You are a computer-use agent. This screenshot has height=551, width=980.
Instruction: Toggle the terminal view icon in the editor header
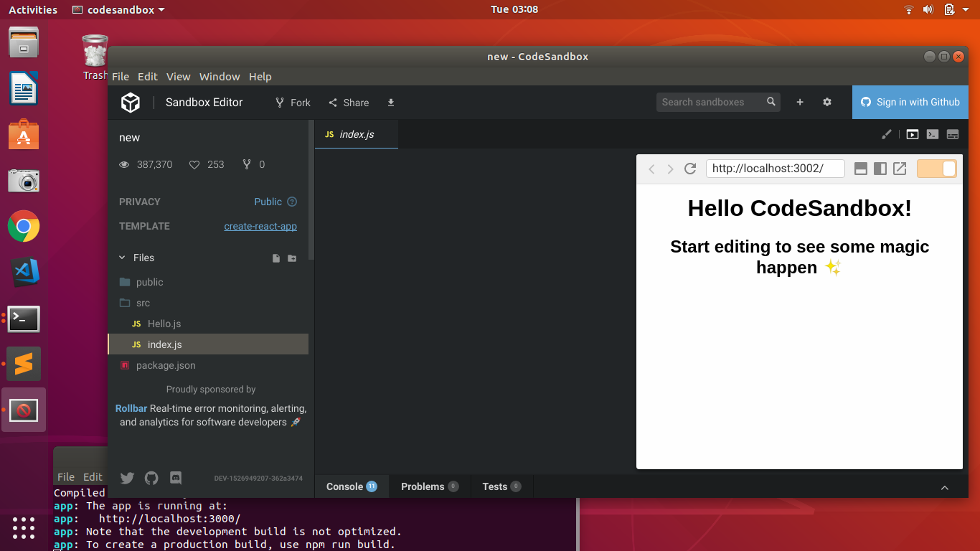tap(933, 134)
